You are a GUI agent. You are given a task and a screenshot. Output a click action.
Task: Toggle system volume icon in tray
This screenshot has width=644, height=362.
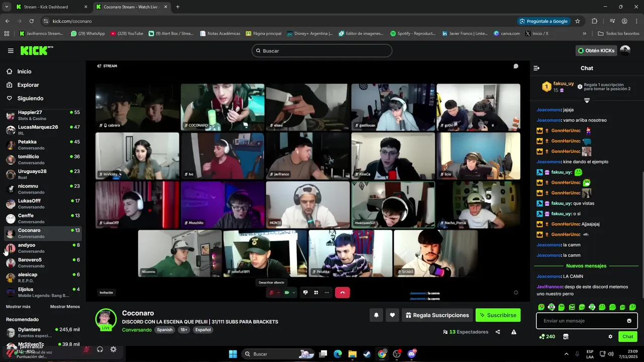coord(610,354)
